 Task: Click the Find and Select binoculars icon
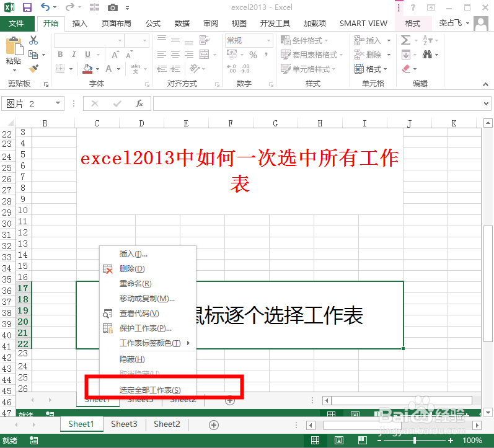427,54
